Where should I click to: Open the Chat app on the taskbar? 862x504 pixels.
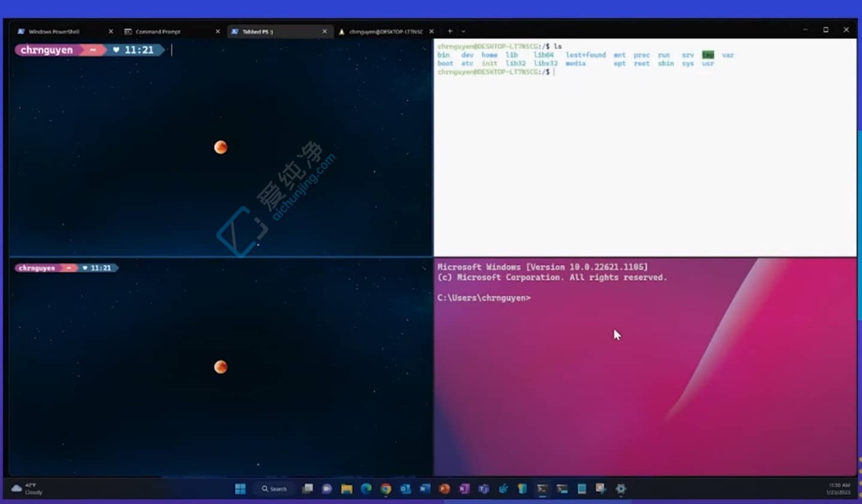[x=327, y=489]
